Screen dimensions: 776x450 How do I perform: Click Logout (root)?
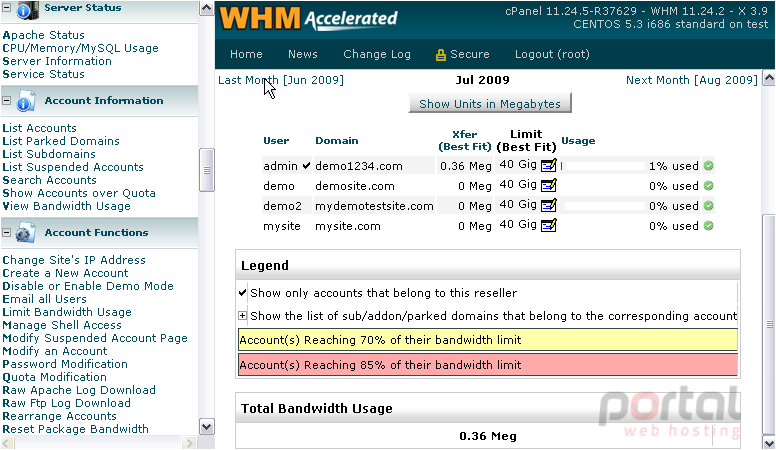[x=552, y=54]
